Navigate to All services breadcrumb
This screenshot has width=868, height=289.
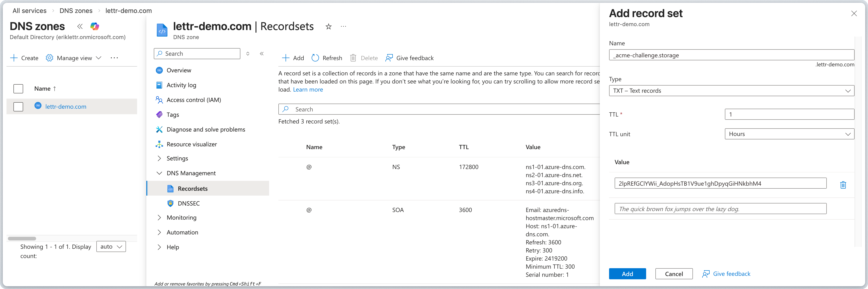29,10
